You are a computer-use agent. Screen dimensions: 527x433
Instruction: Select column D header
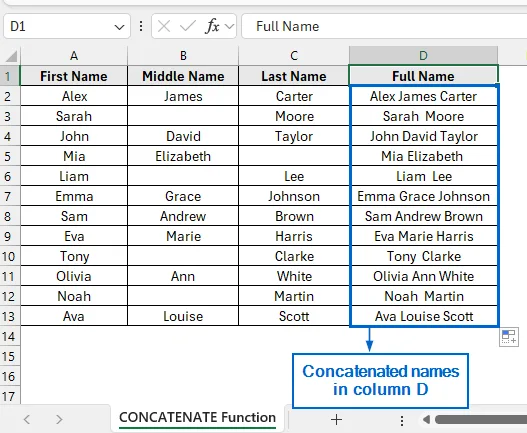coord(423,56)
